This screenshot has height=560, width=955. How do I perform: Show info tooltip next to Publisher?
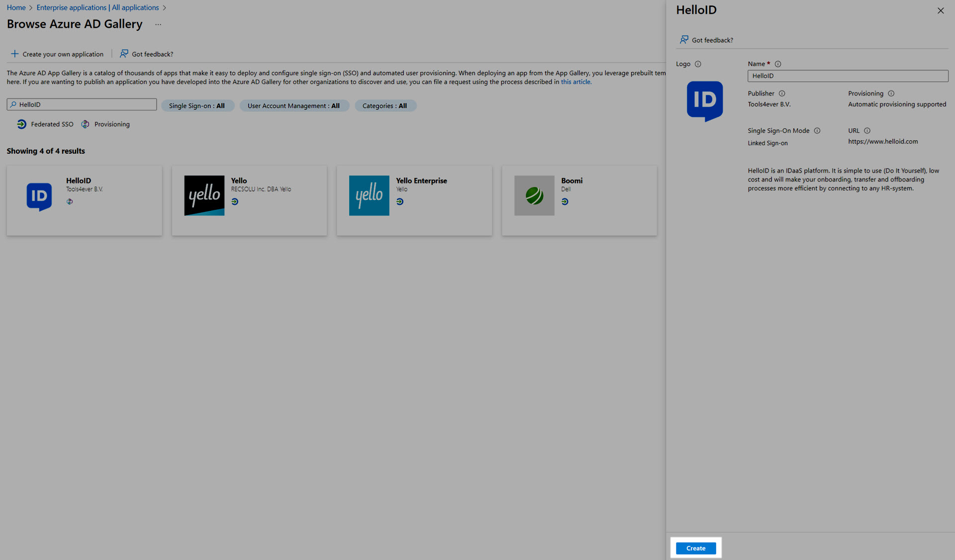pyautogui.click(x=782, y=93)
